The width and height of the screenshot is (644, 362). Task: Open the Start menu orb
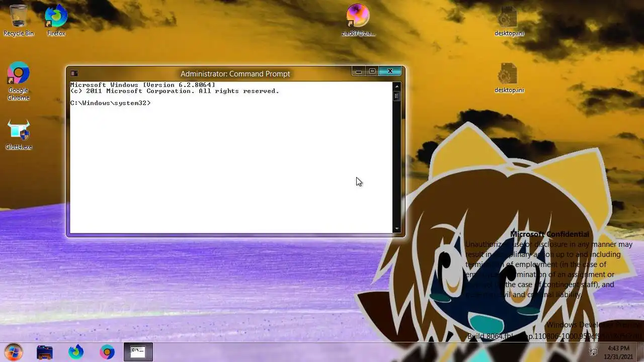point(14,352)
